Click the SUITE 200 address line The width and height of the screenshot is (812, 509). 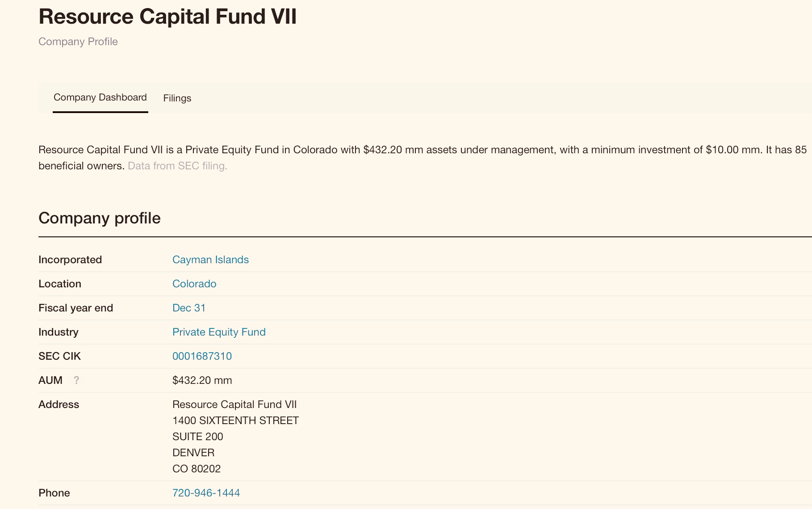pos(197,437)
